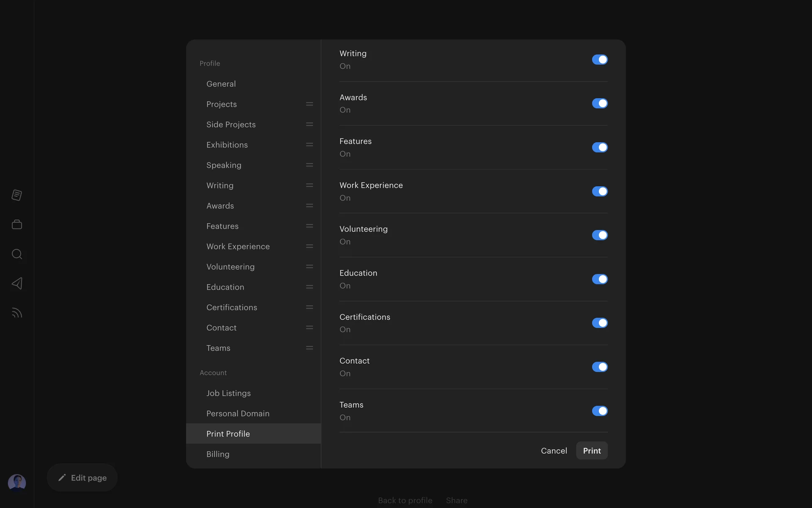Open the search magnifier icon

[x=17, y=254]
